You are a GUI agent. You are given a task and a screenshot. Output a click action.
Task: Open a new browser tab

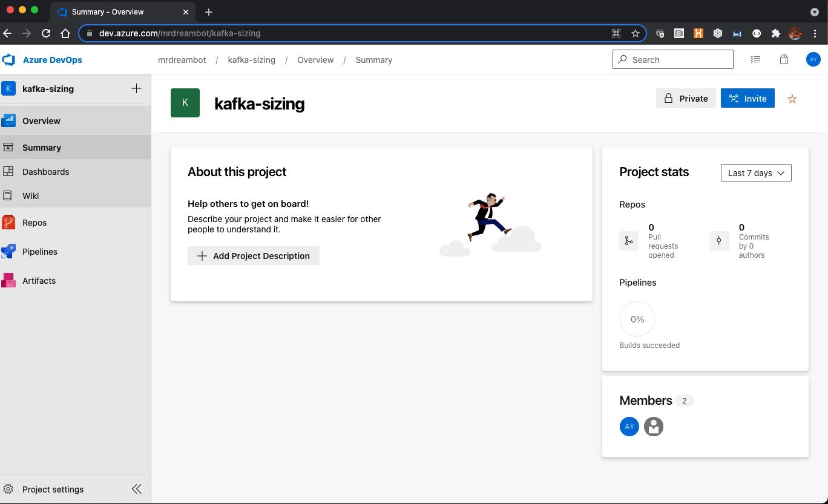tap(209, 12)
